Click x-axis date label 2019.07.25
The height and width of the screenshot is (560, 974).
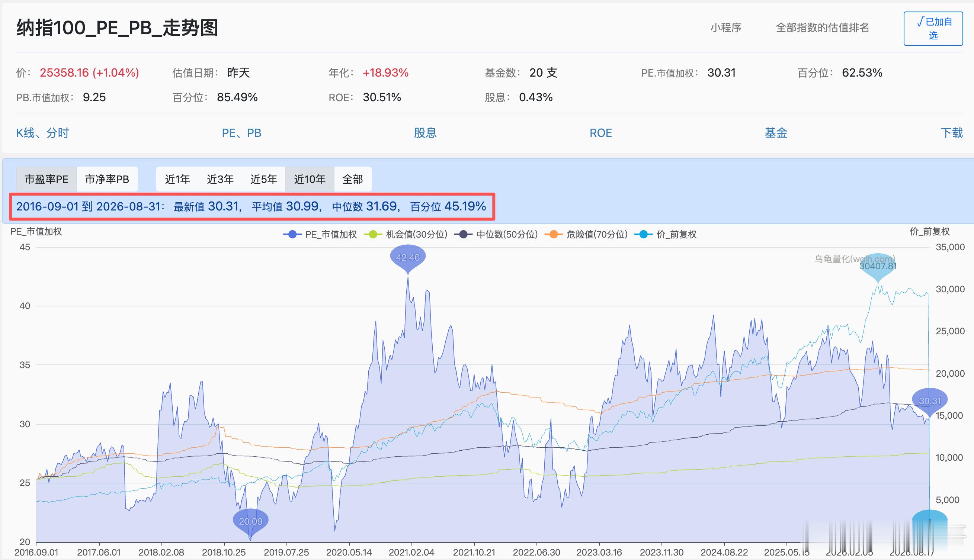tap(286, 552)
